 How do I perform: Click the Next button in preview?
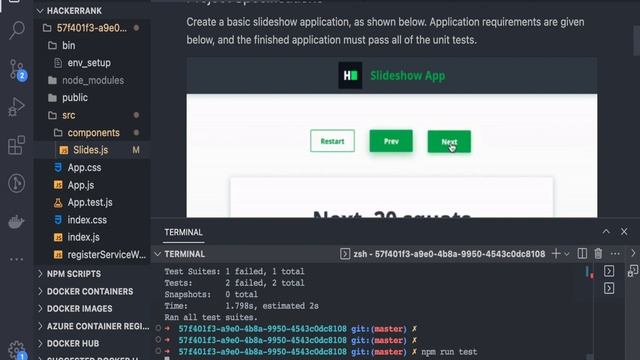point(449,142)
